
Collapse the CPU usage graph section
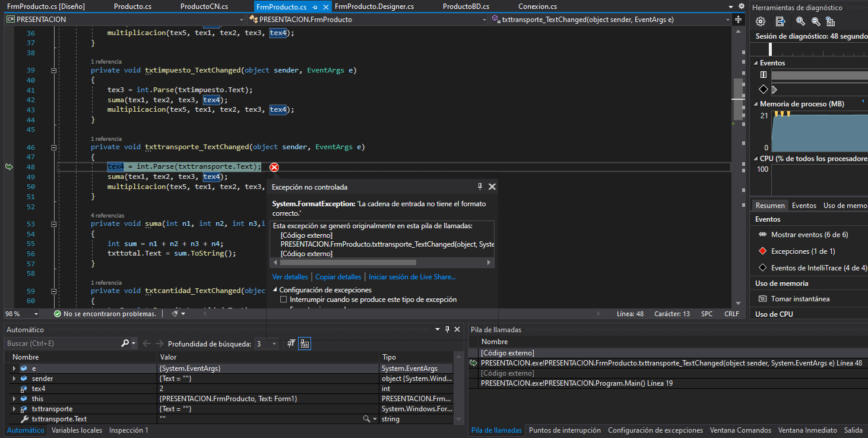tap(756, 159)
